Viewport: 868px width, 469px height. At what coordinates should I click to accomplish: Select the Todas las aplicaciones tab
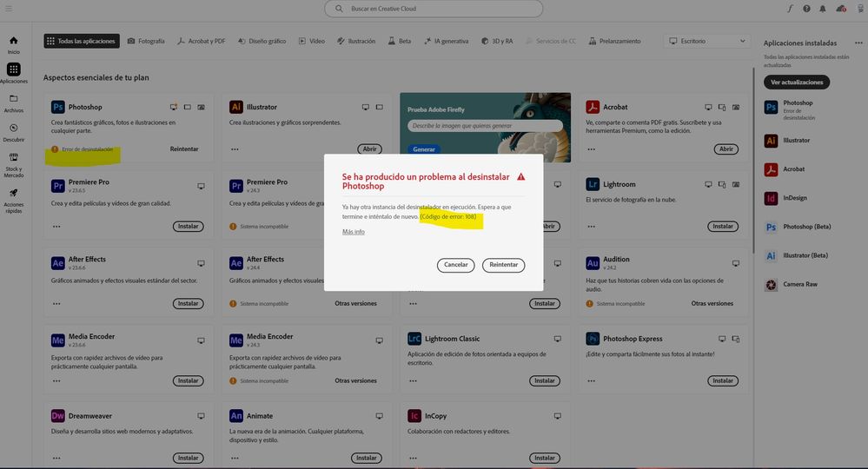click(82, 41)
